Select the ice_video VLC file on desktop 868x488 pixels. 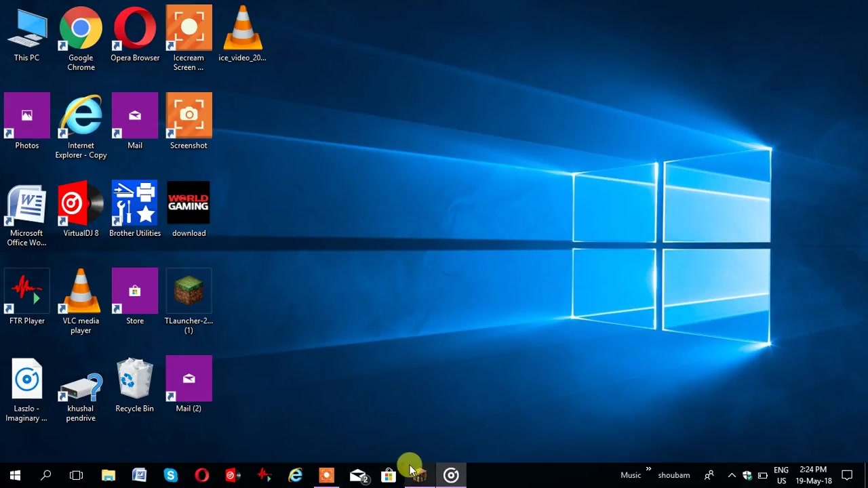tap(242, 34)
